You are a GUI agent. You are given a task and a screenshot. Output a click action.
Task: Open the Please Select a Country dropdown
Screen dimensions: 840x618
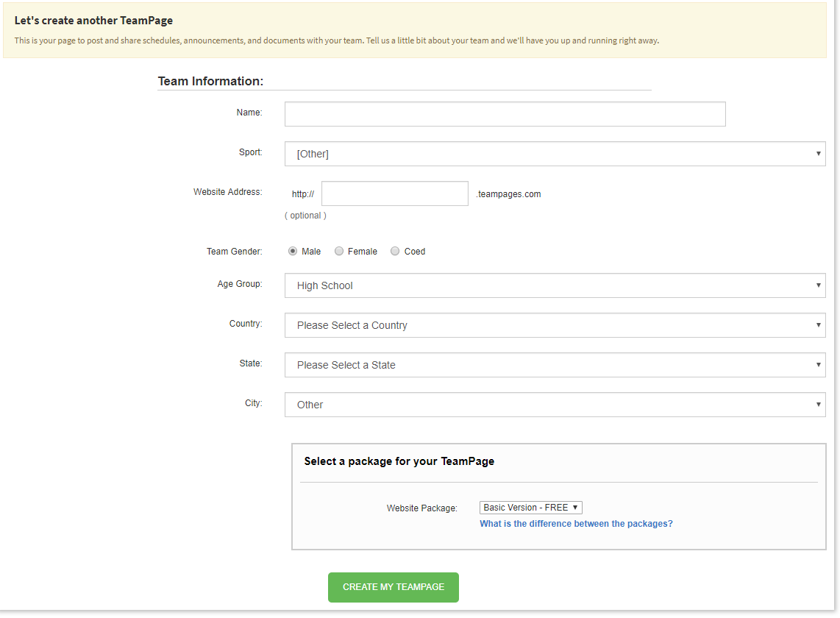pyautogui.click(x=555, y=325)
